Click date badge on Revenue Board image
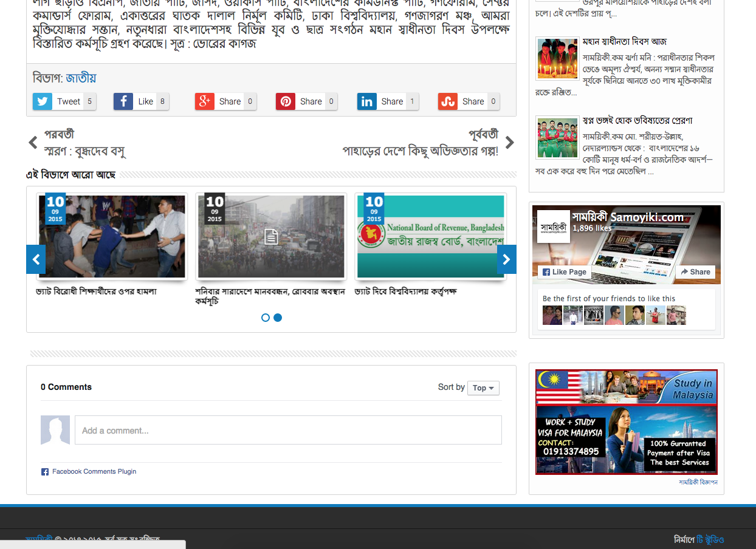The width and height of the screenshot is (756, 549). point(374,208)
